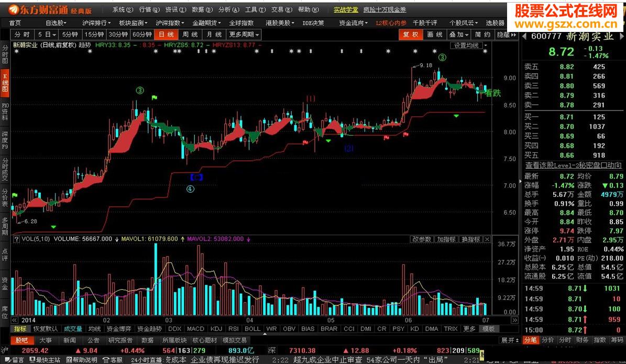This screenshot has height=364, width=626.
Task: Enable 简约 simplified display mode
Action: pyautogui.click(x=482, y=34)
